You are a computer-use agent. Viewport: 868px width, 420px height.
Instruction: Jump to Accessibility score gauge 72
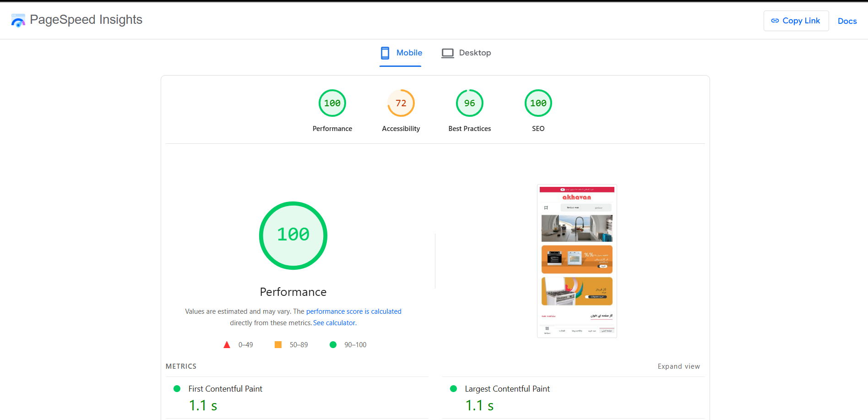tap(401, 104)
